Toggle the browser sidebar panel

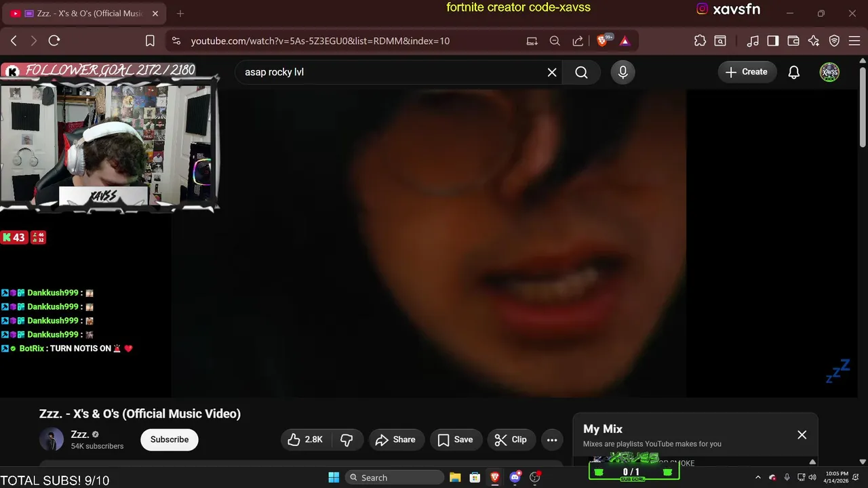click(x=773, y=41)
